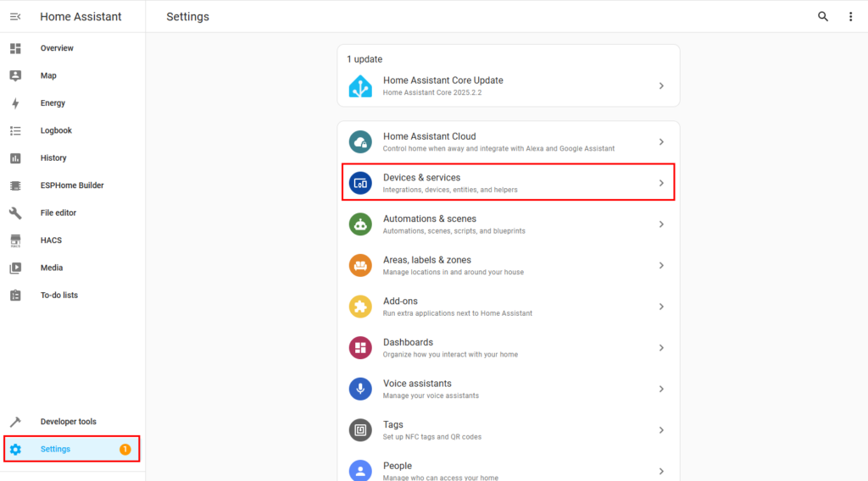Click the Developer tools hammer icon

pyautogui.click(x=15, y=421)
